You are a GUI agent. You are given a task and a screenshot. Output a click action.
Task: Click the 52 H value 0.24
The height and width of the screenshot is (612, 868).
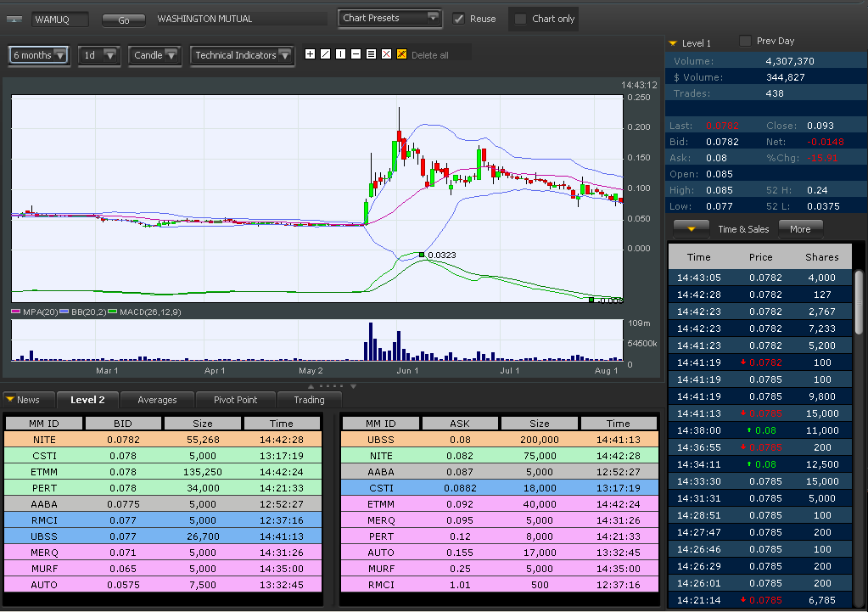817,190
